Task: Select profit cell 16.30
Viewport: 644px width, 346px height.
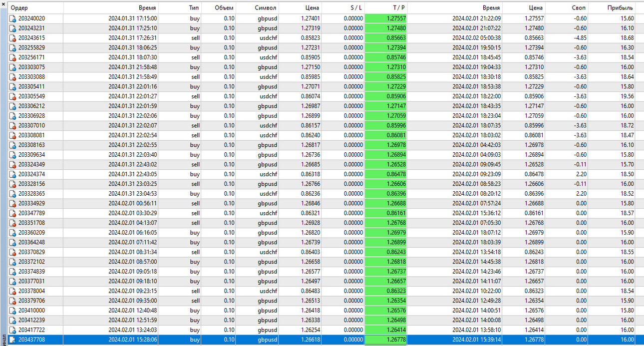Action: coord(627,47)
